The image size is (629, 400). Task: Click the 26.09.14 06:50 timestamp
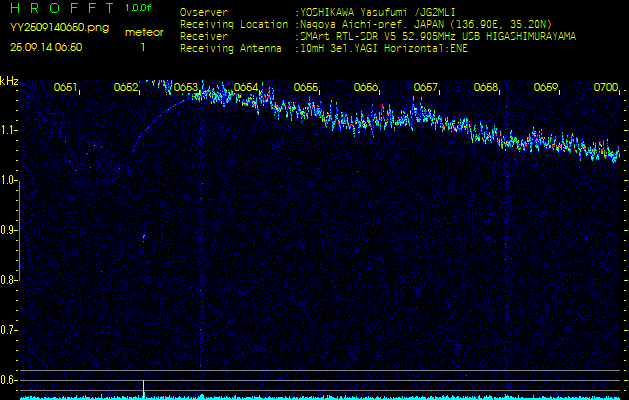[x=46, y=47]
